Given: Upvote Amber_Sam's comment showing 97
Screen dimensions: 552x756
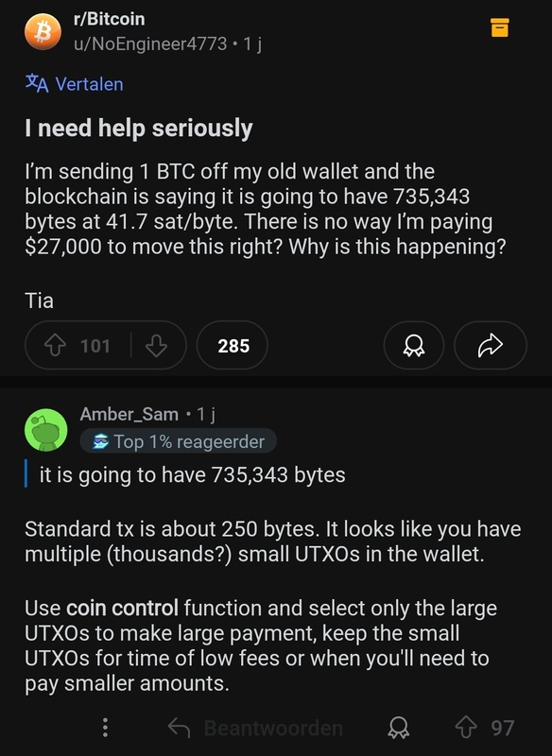Looking at the screenshot, I should coord(472,728).
